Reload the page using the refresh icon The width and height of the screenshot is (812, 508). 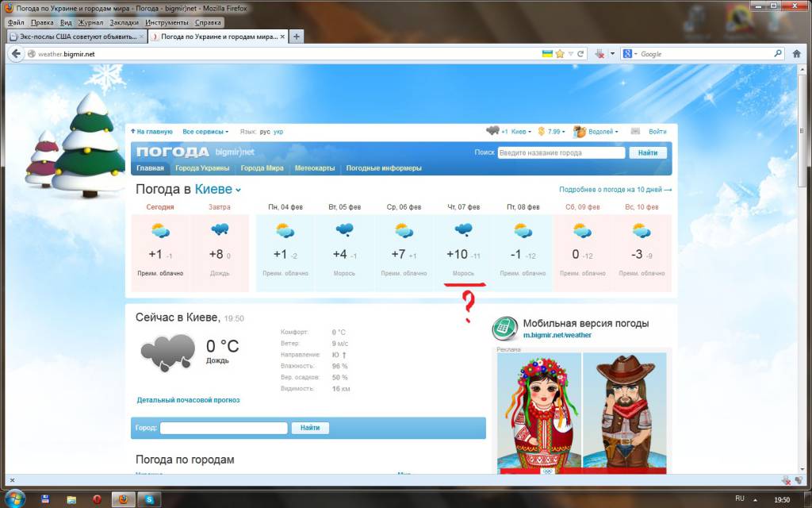point(580,54)
